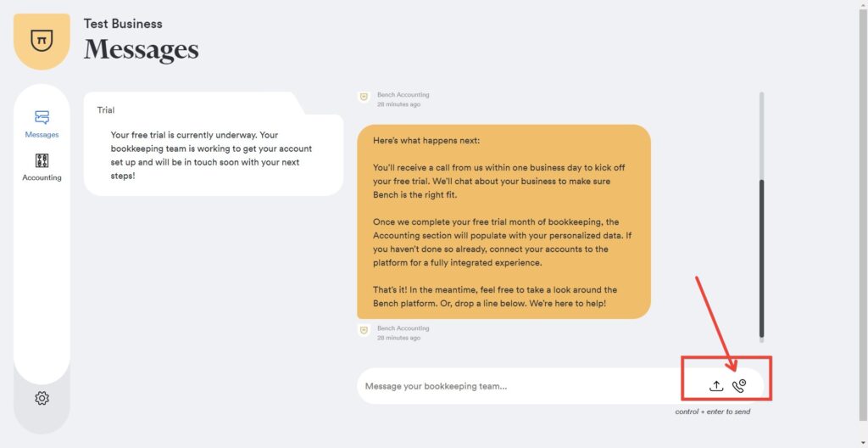868x448 pixels.
Task: Click the page scrollbar up arrow
Action: coord(862,4)
